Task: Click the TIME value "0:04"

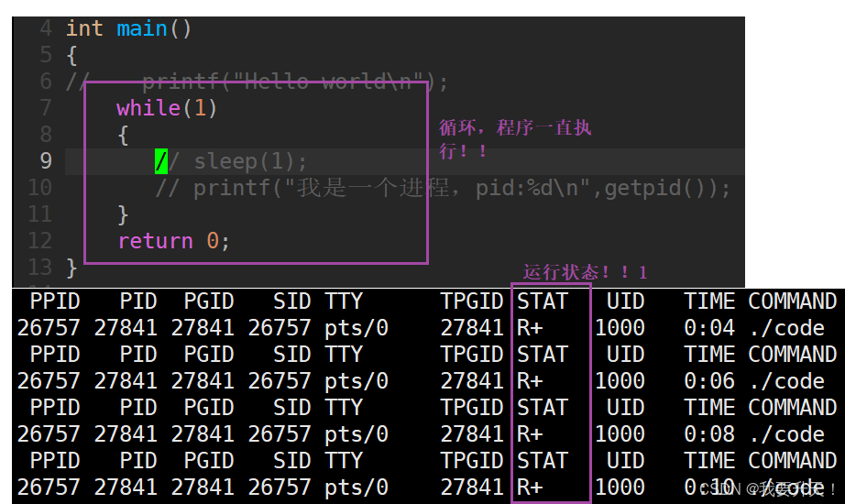Action: pyautogui.click(x=709, y=328)
